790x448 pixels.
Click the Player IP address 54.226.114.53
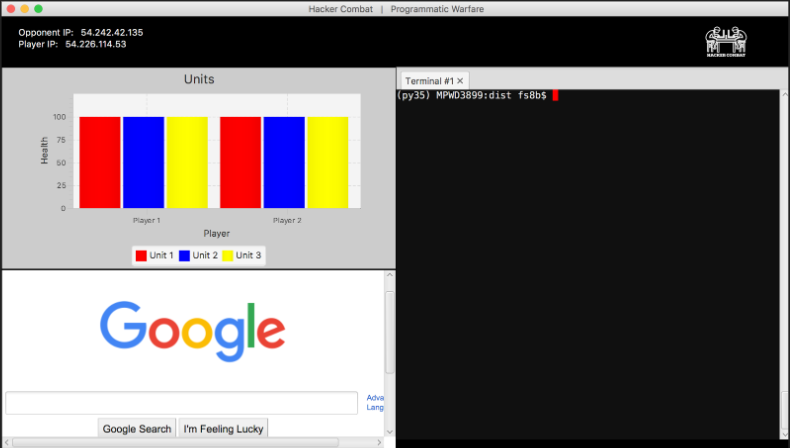(x=96, y=44)
